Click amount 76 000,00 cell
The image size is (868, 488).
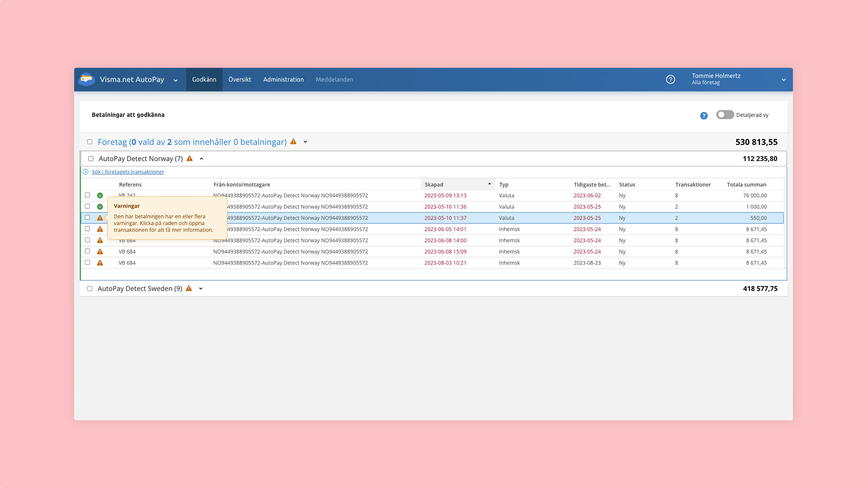(x=755, y=196)
